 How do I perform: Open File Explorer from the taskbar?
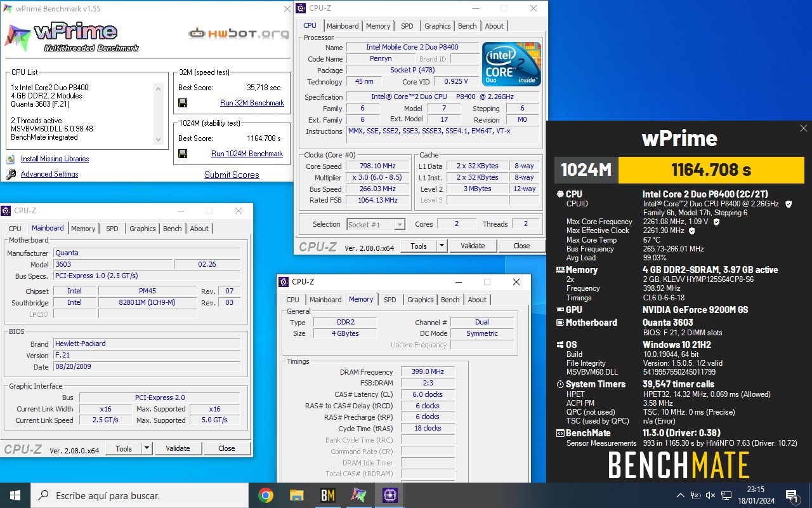tap(296, 495)
